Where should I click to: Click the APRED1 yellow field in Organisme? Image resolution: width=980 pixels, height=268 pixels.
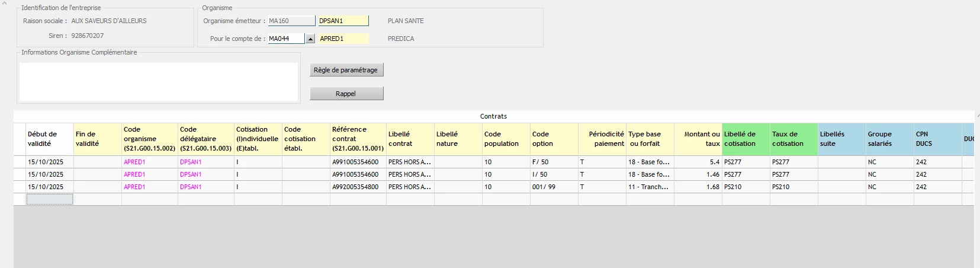point(343,39)
